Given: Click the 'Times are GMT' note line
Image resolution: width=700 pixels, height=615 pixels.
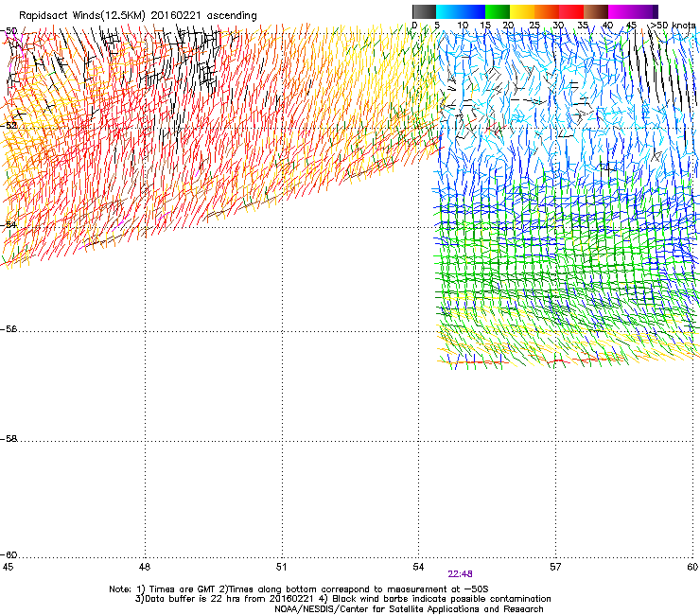Looking at the screenshot, I should click(298, 589).
